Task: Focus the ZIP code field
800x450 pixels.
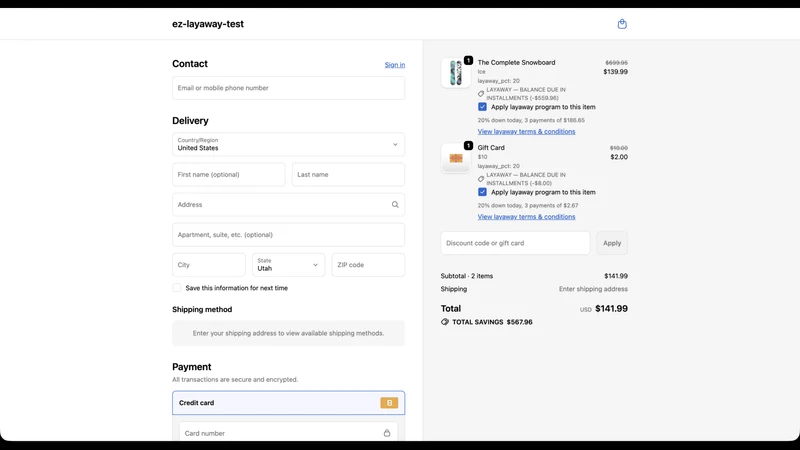Action: pyautogui.click(x=368, y=265)
